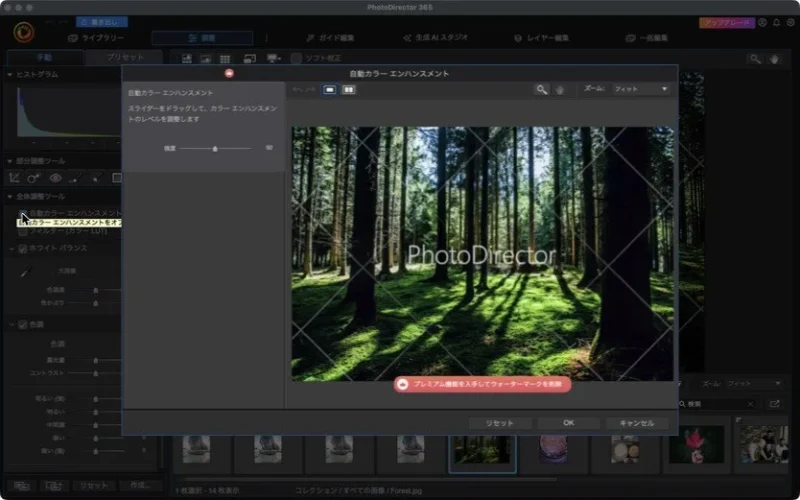
Task: Open the Library (ライブラリー) tab
Action: click(x=96, y=38)
